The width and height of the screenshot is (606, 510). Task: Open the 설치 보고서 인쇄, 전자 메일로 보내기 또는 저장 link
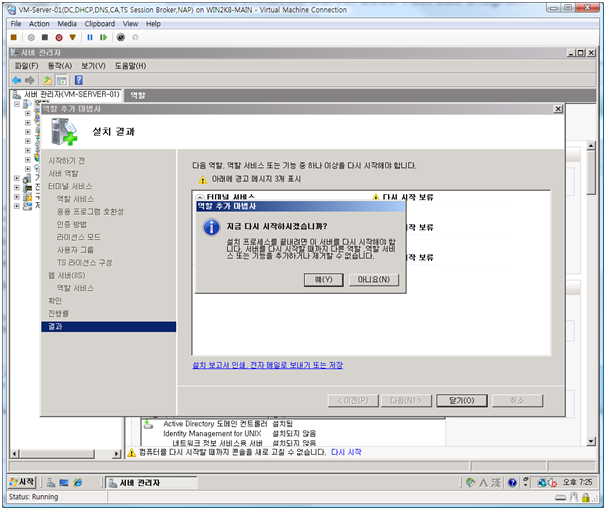coord(267,365)
